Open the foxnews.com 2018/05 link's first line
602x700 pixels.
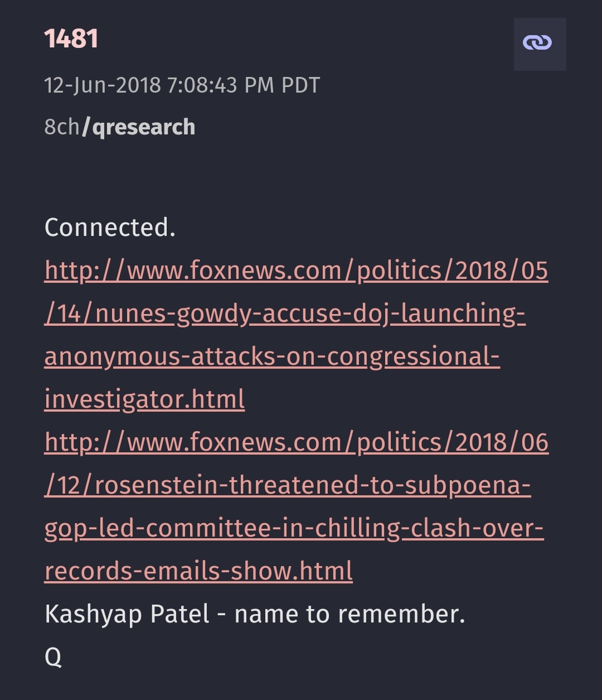coord(296,271)
